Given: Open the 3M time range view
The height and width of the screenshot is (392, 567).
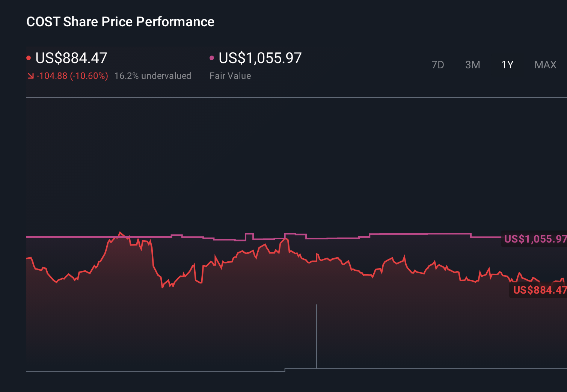Looking at the screenshot, I should pyautogui.click(x=473, y=65).
